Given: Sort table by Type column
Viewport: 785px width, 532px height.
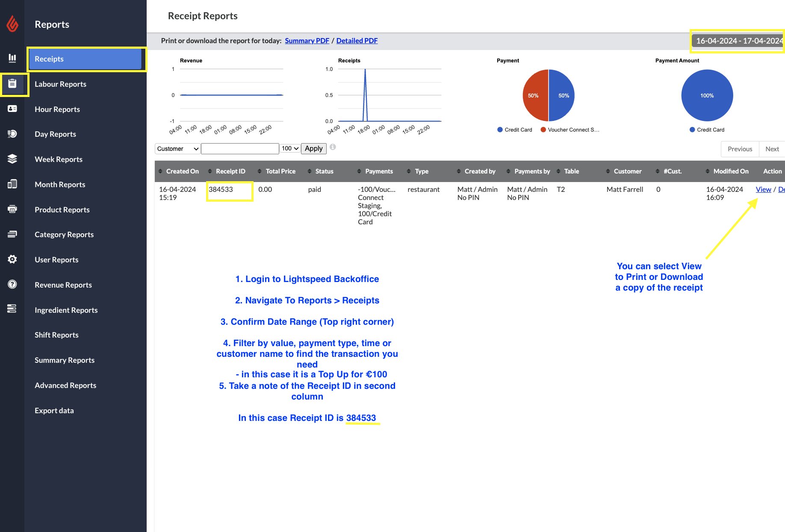Looking at the screenshot, I should (x=418, y=171).
